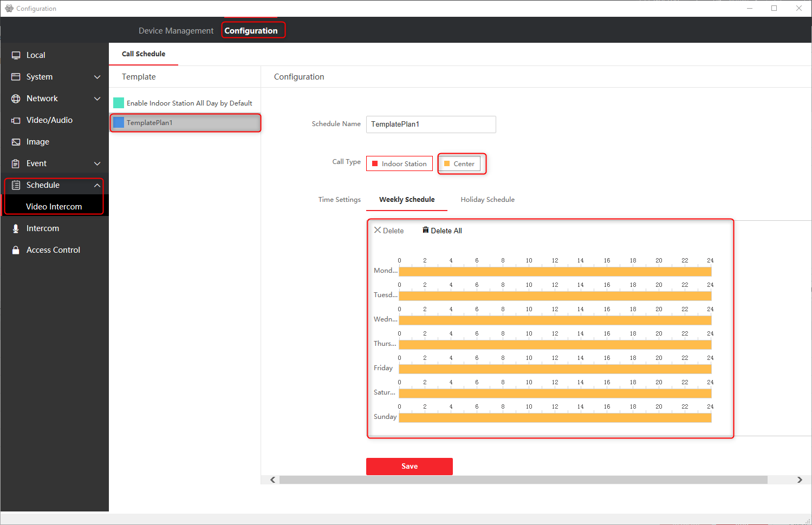Open the Local settings menu
812x525 pixels.
(54, 55)
